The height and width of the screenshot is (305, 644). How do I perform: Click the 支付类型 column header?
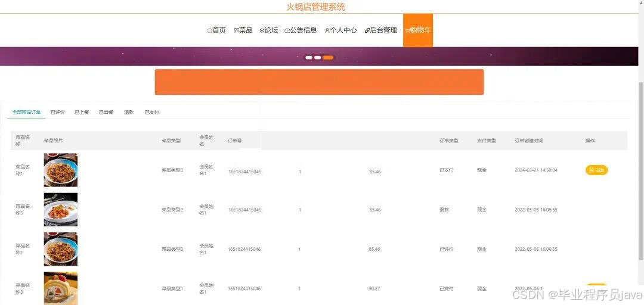coord(487,141)
